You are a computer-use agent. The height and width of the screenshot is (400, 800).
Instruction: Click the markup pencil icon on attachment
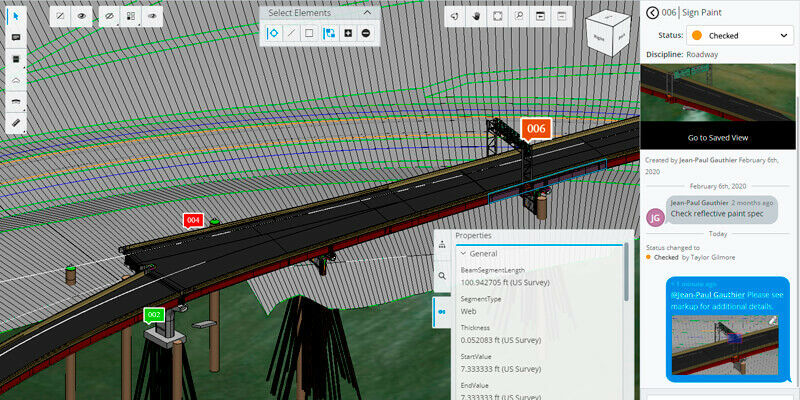click(772, 321)
